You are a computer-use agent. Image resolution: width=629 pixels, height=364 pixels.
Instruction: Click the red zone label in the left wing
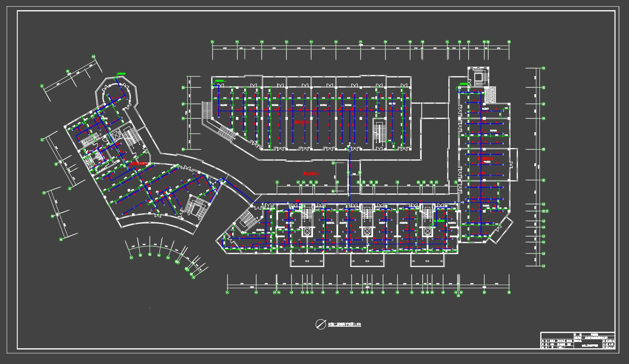tap(140, 163)
